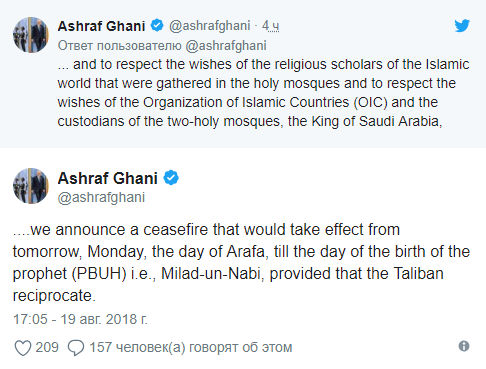Image resolution: width=486 pixels, height=369 pixels.
Task: Open tweet date 17:05 - 19 авг. 2018 г.
Action: point(80,319)
